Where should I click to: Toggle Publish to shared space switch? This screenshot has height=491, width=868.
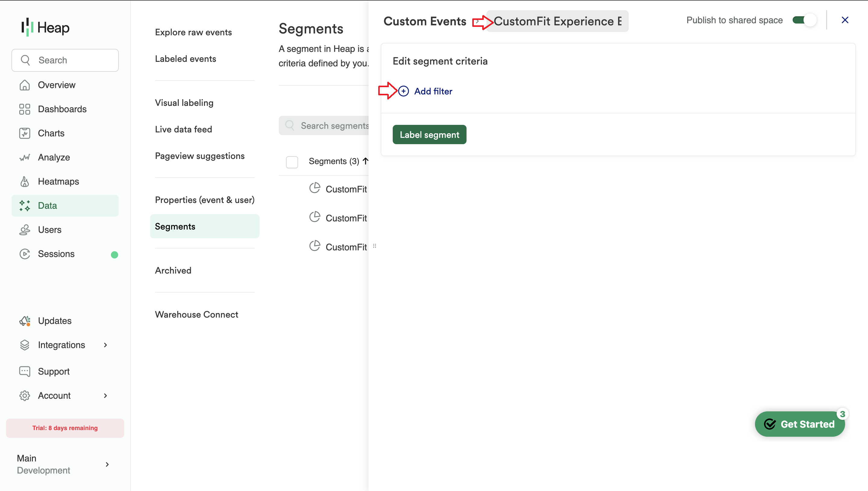(804, 20)
